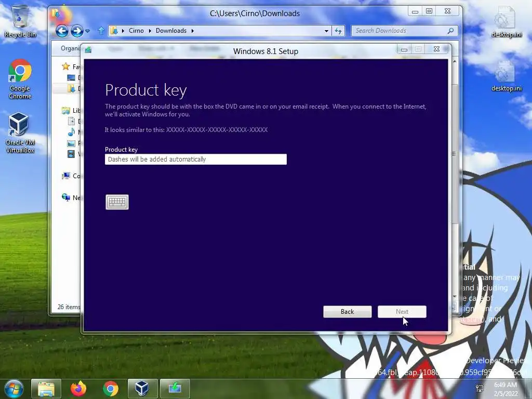Screen dimensions: 532x399
Task: Click the Product key input field
Action: (x=196, y=159)
